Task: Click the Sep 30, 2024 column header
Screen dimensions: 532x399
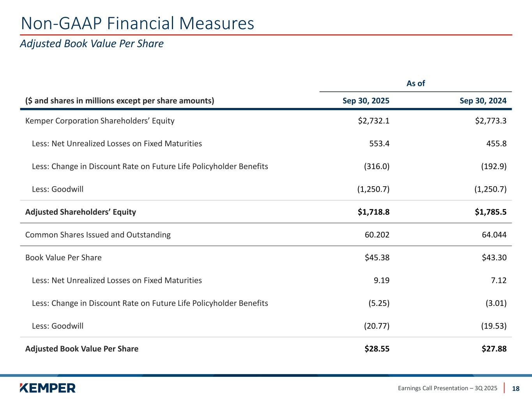Action: coord(483,101)
